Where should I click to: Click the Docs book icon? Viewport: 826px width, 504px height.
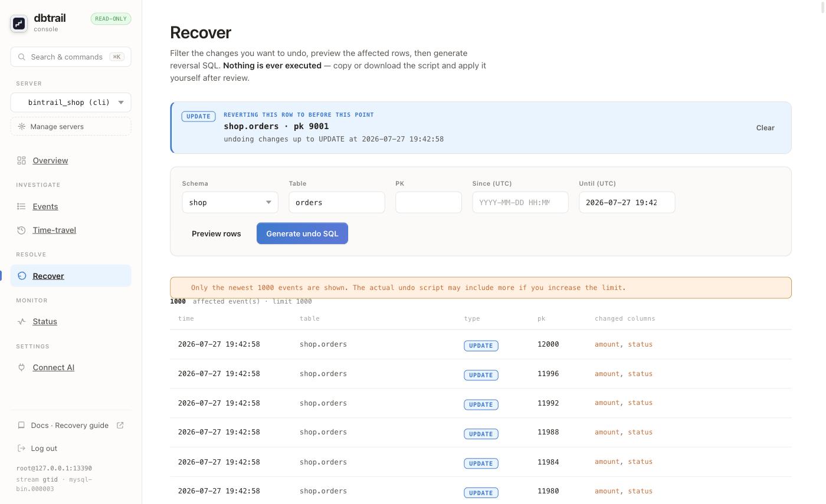[x=21, y=425]
